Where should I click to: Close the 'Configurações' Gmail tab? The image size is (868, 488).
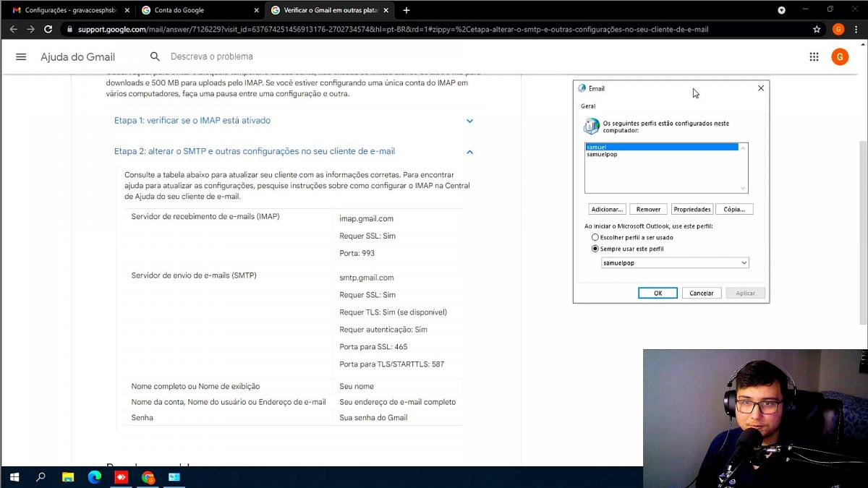click(x=127, y=10)
